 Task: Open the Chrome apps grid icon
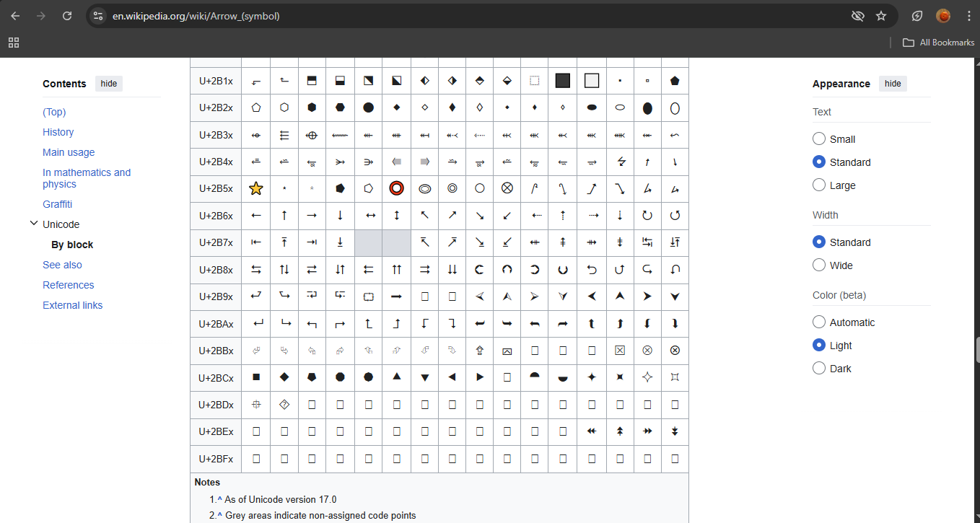(14, 43)
